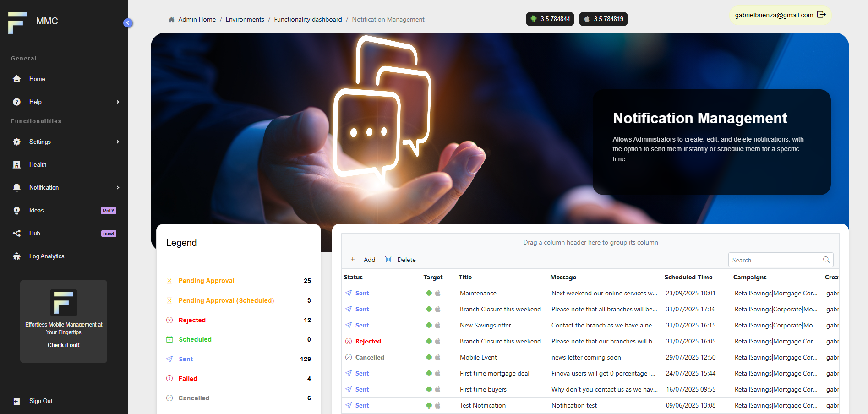Viewport: 868px width, 414px height.
Task: Expand the Settings submenu arrow
Action: coord(118,142)
